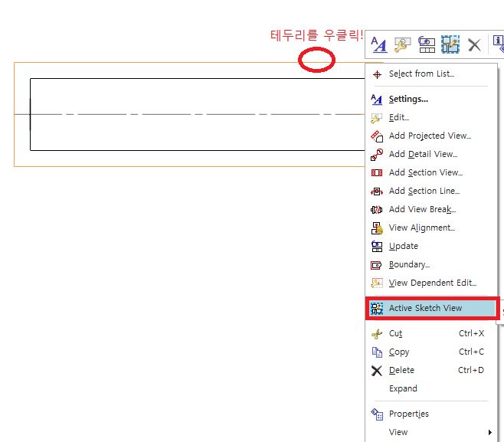Click Boundary in the context menu

[x=409, y=264]
